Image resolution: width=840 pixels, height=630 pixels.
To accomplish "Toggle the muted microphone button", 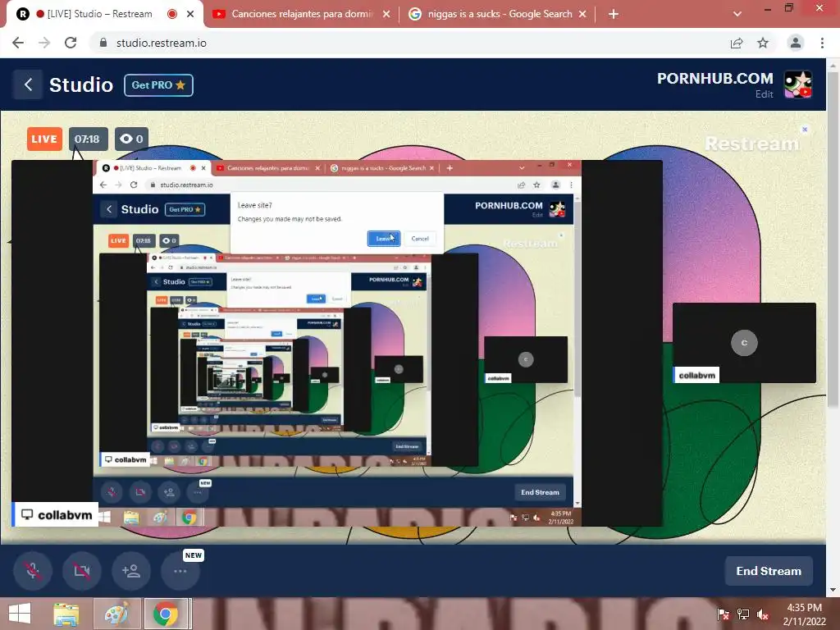I will pyautogui.click(x=33, y=571).
